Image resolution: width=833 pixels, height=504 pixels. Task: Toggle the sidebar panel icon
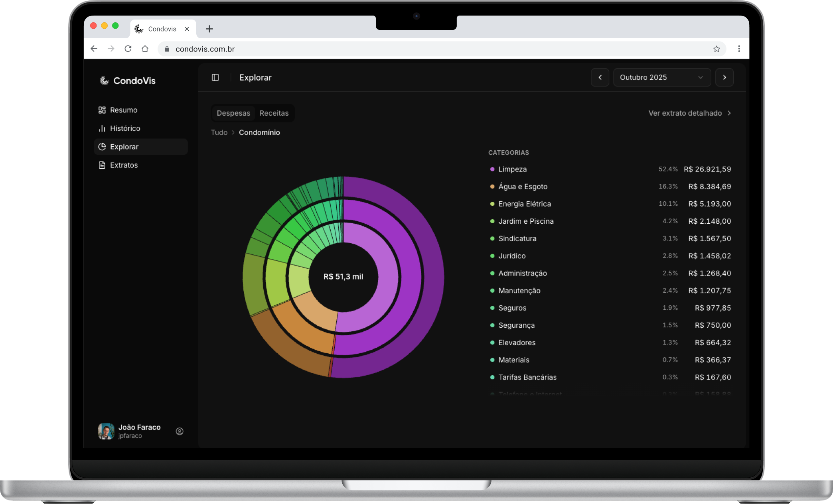click(215, 77)
